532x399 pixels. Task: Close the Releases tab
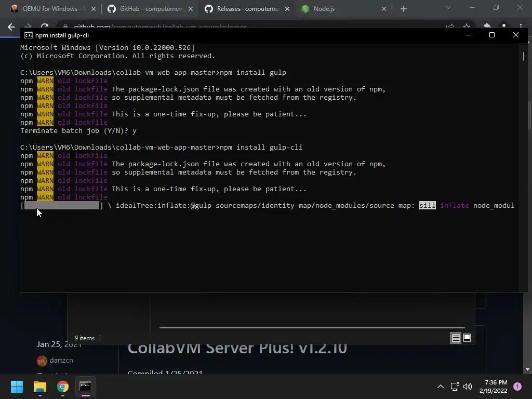287,9
